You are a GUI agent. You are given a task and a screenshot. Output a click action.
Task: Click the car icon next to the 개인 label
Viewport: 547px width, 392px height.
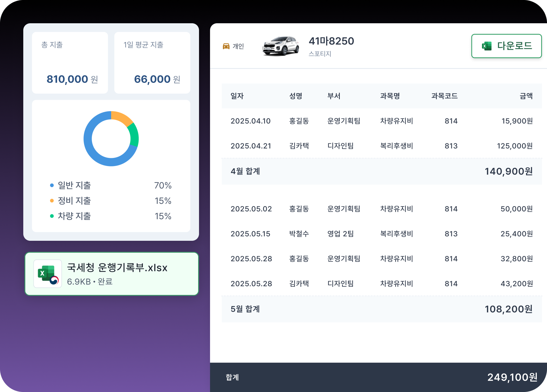[226, 46]
